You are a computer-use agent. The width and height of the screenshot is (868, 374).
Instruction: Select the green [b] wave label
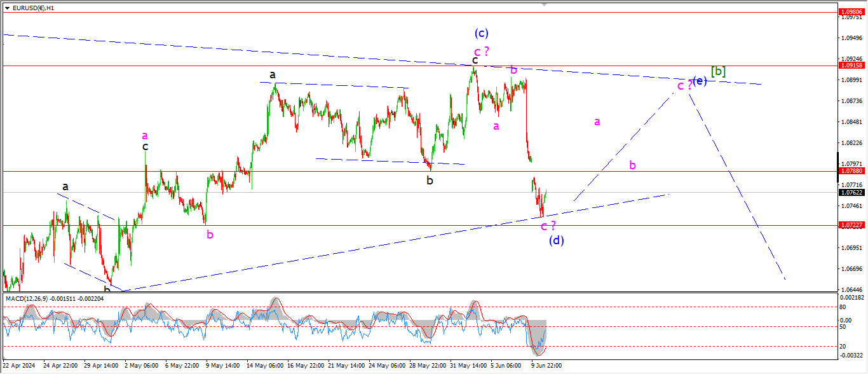(x=718, y=71)
